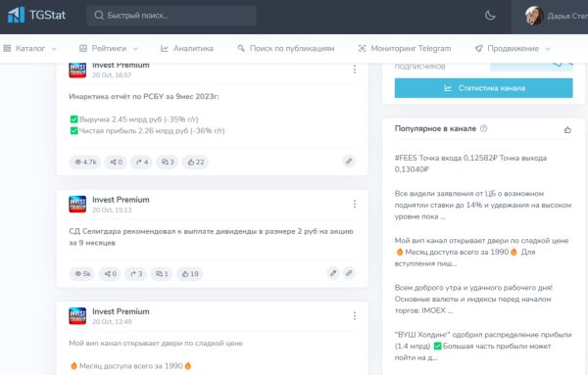Click the magnifier icon in search field
Screen dimensions: 588x375
pos(99,16)
